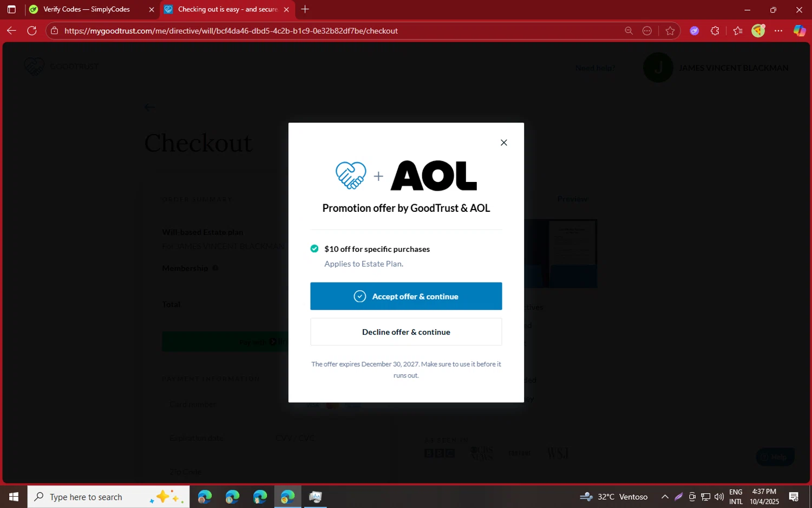The height and width of the screenshot is (508, 812).
Task: Show hidden system tray icons
Action: coord(665,497)
